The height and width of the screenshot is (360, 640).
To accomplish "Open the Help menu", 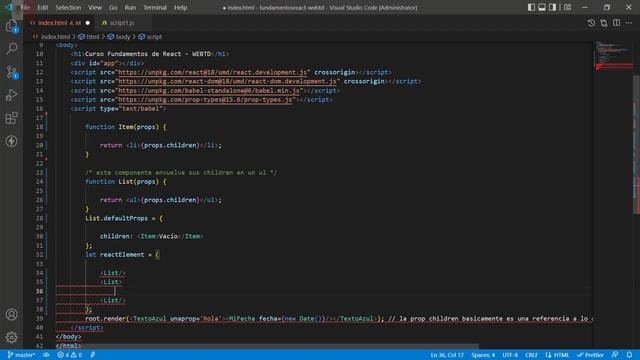I will (x=180, y=7).
